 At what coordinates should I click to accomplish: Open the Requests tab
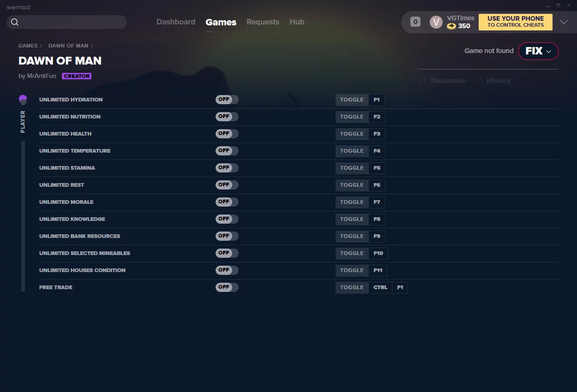(263, 22)
